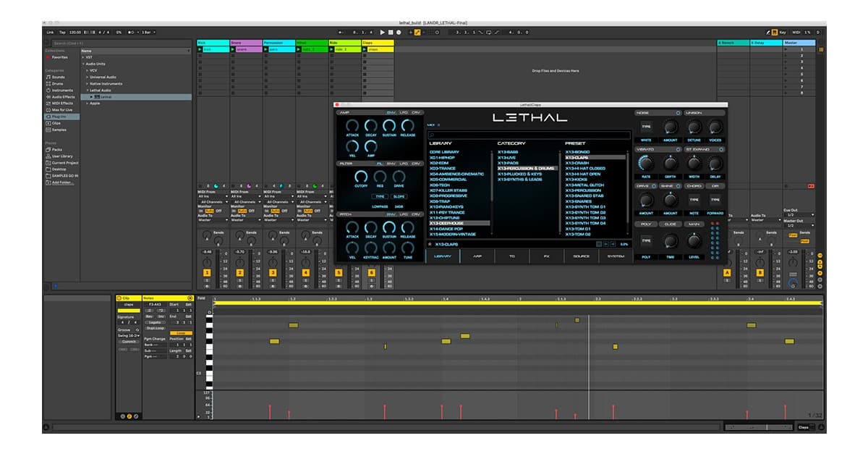Click the star favorite icon beside X13-CLAPS
Screen dimensions: 868x454
coord(430,244)
